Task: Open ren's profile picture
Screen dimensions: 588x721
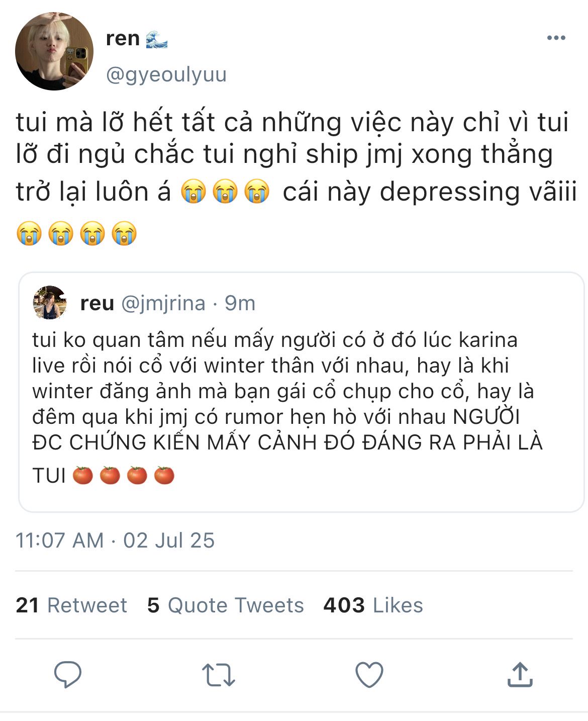Action: pyautogui.click(x=54, y=51)
